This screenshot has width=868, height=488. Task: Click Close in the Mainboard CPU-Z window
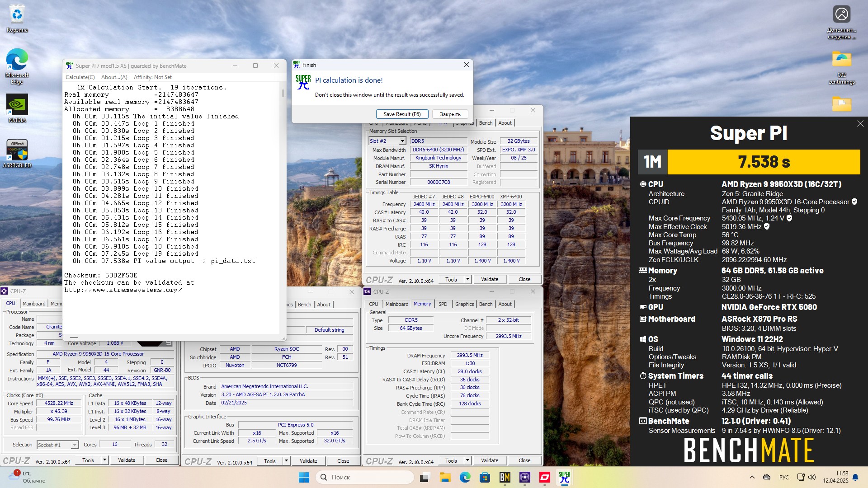tap(343, 461)
